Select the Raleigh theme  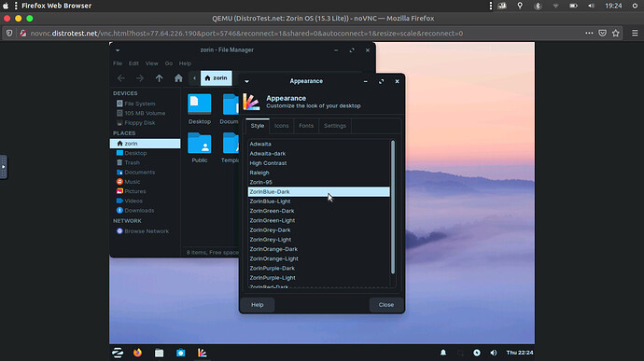(x=318, y=173)
